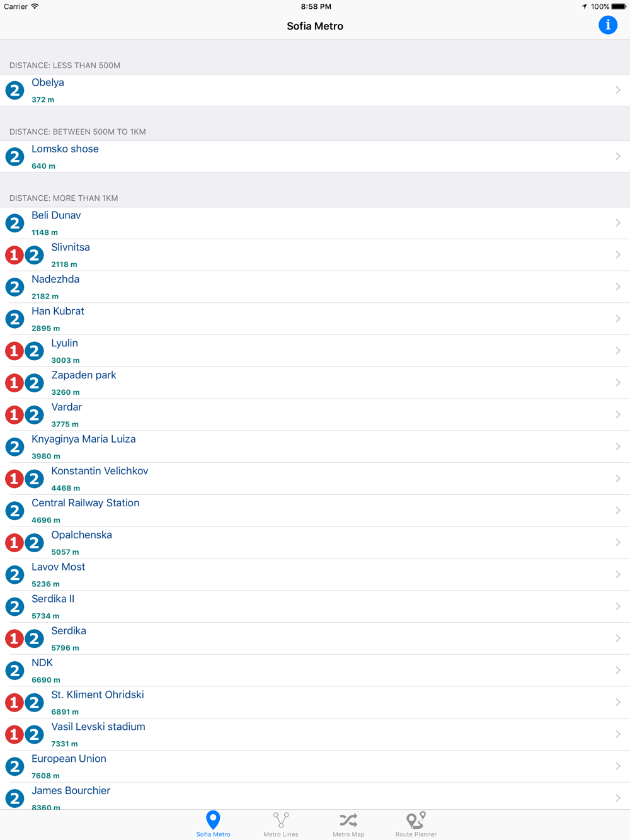This screenshot has height=840, width=630.
Task: Open the NDK station row
Action: click(x=315, y=671)
